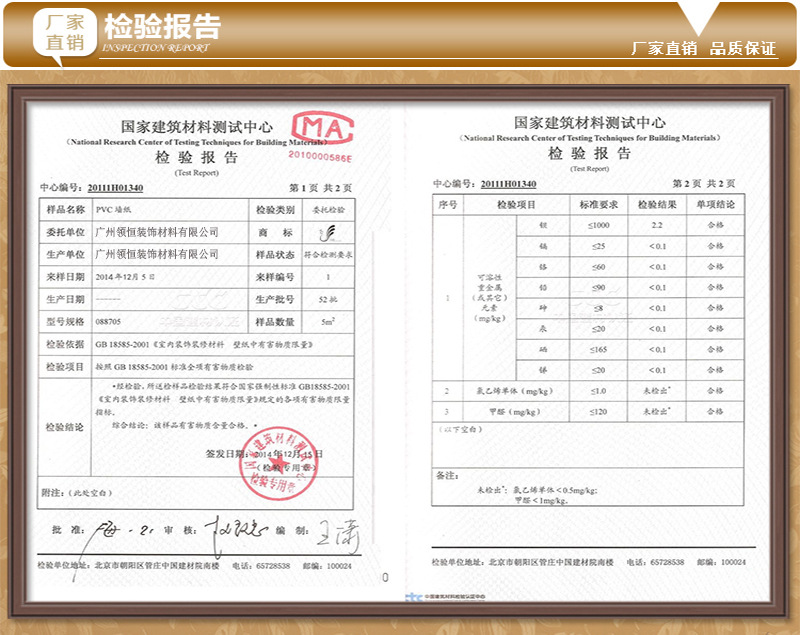Click the address line under page 1

[128, 566]
